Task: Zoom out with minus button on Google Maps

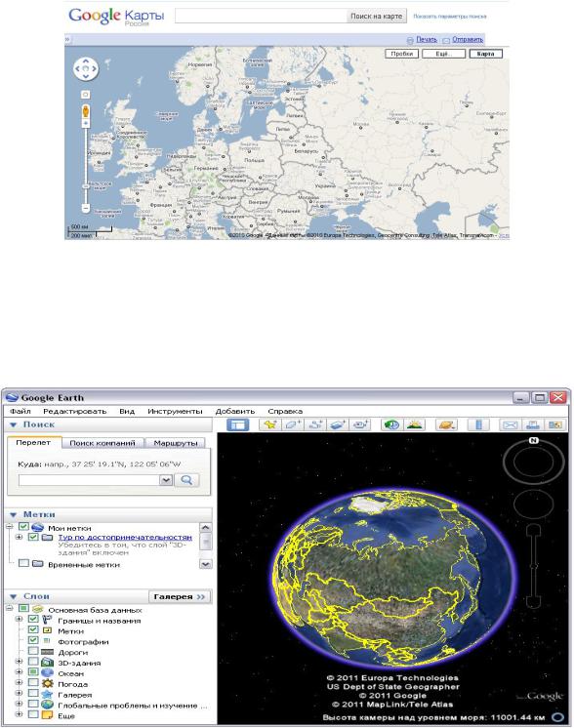Action: pyautogui.click(x=86, y=208)
